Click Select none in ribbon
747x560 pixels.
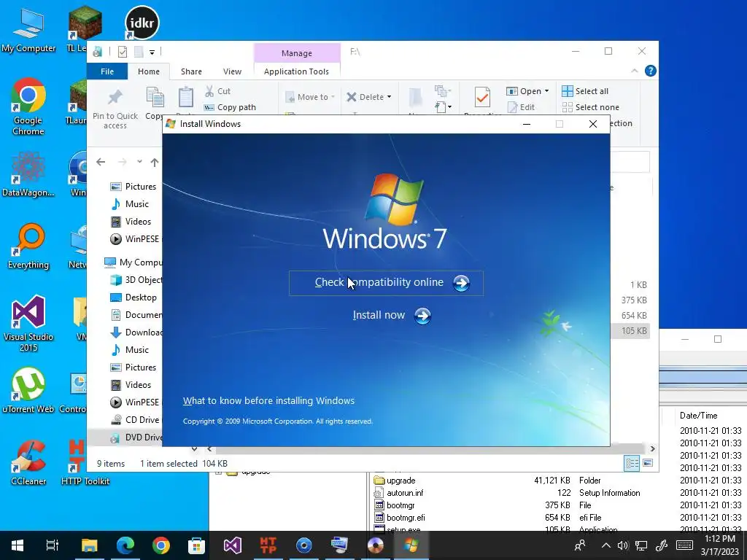591,107
